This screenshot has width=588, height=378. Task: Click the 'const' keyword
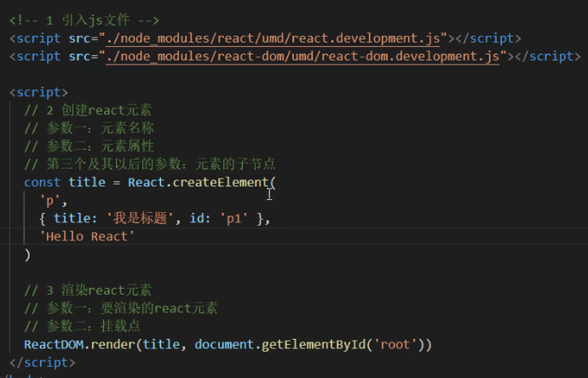(42, 182)
